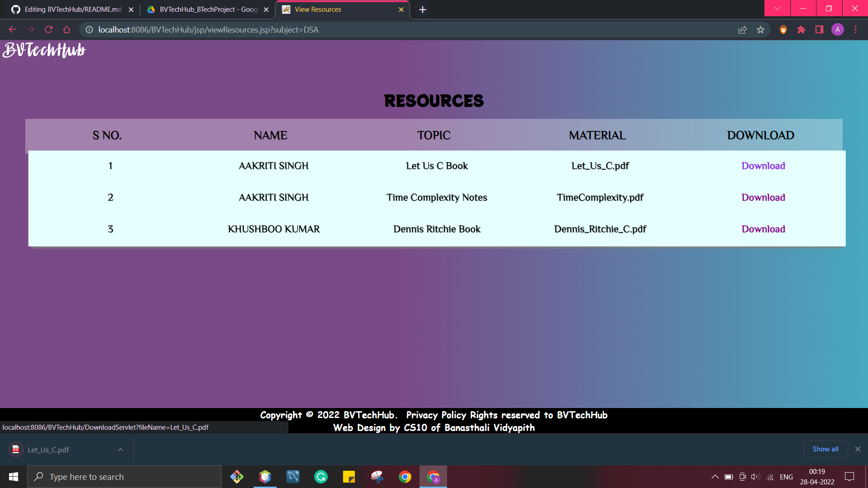Screen dimensions: 868x488
Task: Click the BVTechHub logo
Action: (x=44, y=50)
